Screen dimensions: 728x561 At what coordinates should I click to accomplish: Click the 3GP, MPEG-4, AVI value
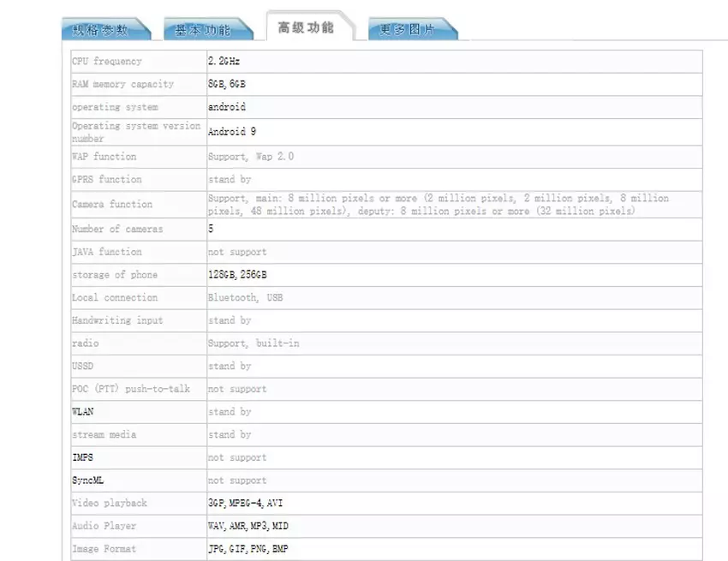coord(245,504)
